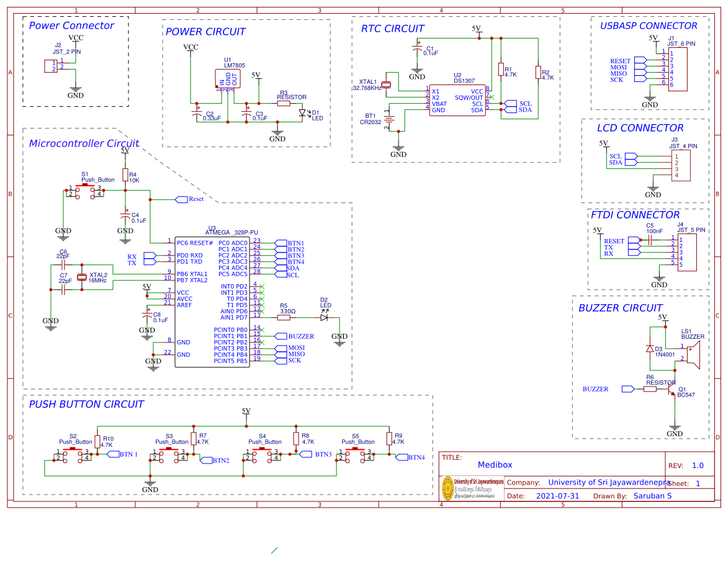Click the CR2032 battery BT1 symbol

pos(389,119)
